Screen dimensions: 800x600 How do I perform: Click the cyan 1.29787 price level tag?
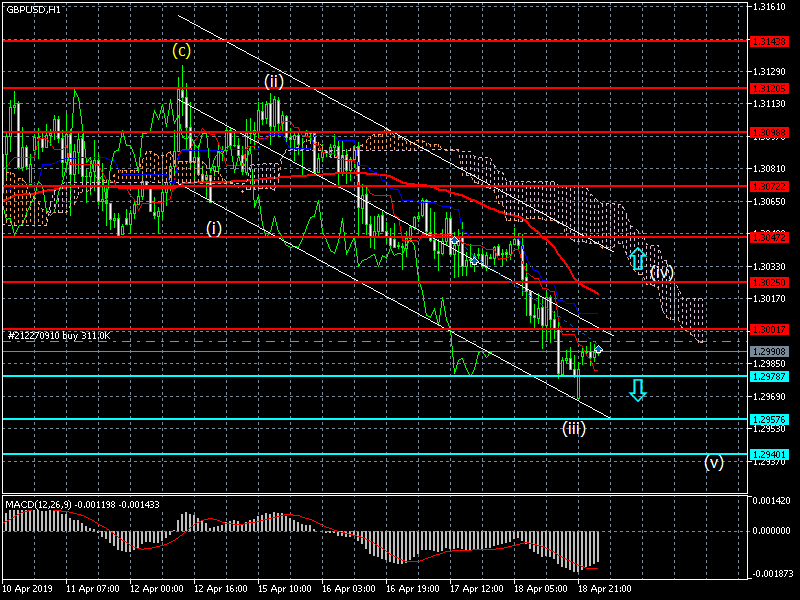click(x=769, y=377)
